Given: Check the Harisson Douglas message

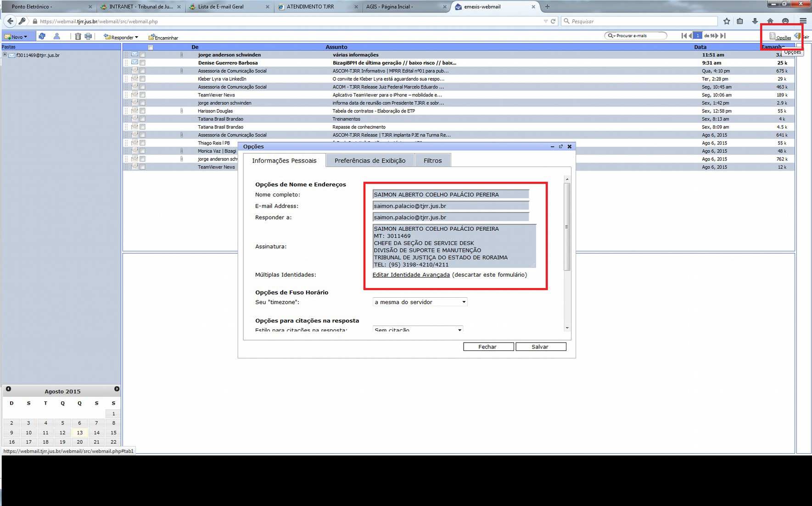Looking at the screenshot, I should pyautogui.click(x=142, y=111).
